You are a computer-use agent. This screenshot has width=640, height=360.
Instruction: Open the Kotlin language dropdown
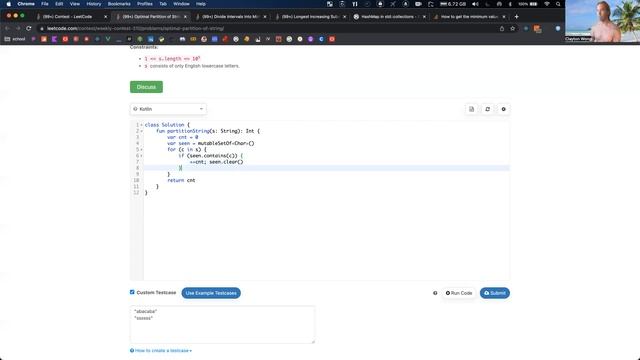pos(168,109)
